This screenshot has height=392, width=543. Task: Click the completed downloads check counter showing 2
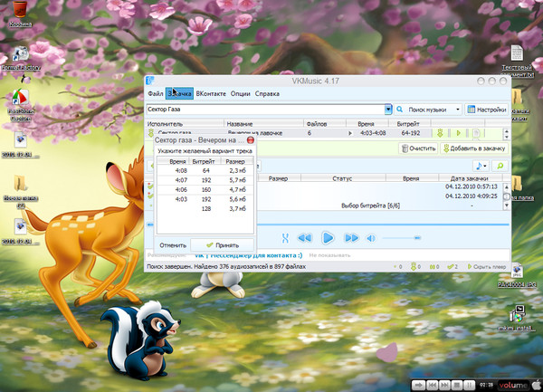coord(452,267)
